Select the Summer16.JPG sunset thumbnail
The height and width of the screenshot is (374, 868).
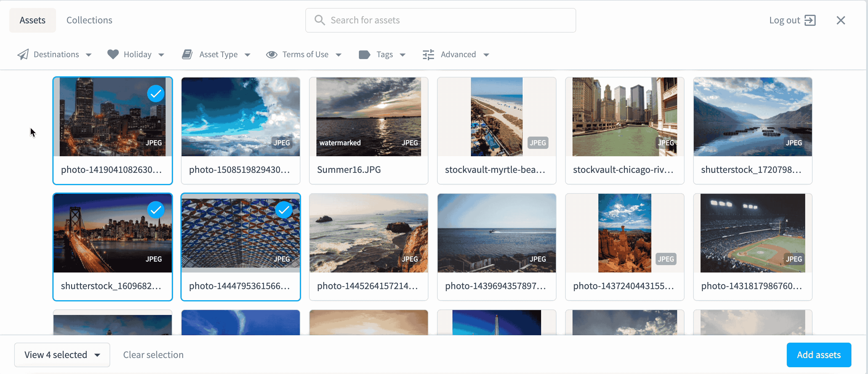[369, 117]
